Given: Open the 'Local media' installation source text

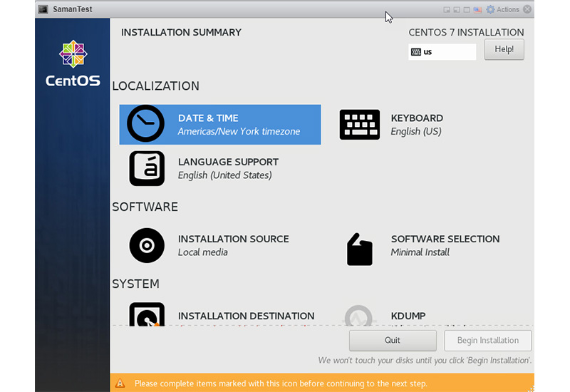Looking at the screenshot, I should pos(203,252).
